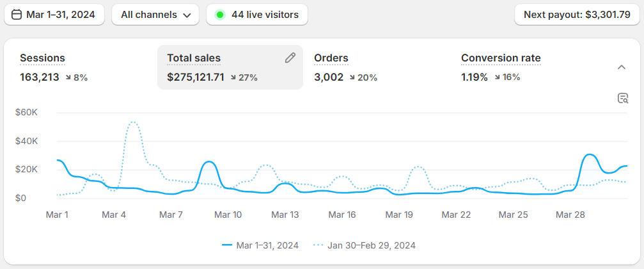This screenshot has width=644, height=269.
Task: Click the Next payout: $3,301.79 button
Action: pos(577,15)
